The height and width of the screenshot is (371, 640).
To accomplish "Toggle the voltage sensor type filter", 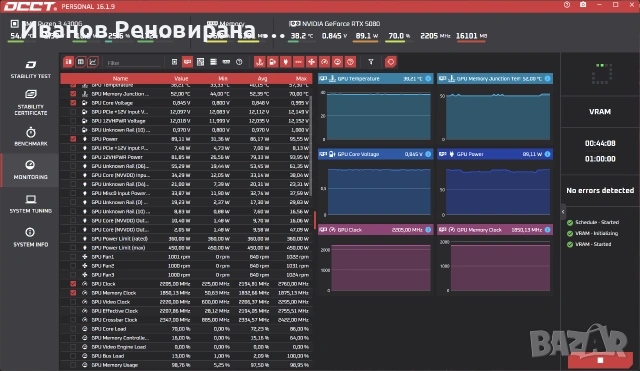I will coord(273,62).
